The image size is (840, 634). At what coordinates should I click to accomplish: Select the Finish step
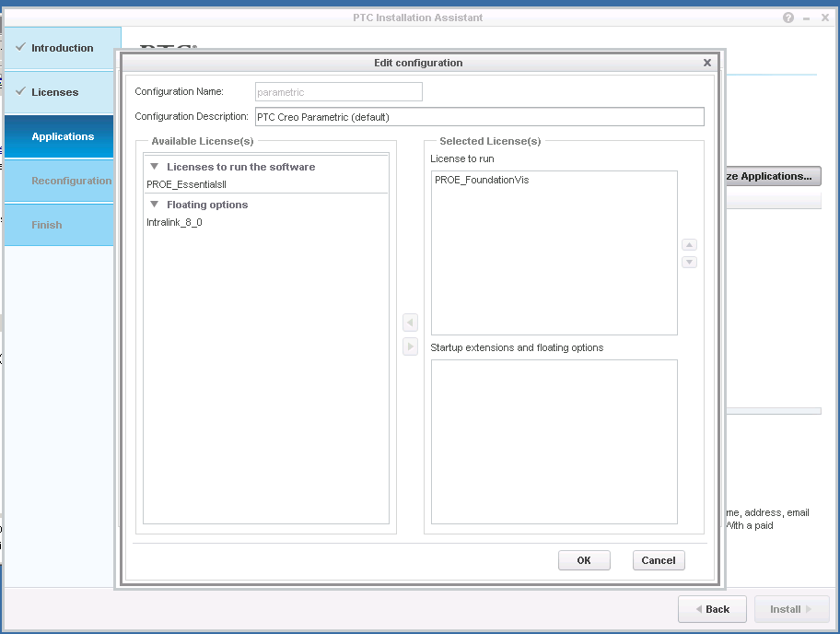pyautogui.click(x=59, y=225)
